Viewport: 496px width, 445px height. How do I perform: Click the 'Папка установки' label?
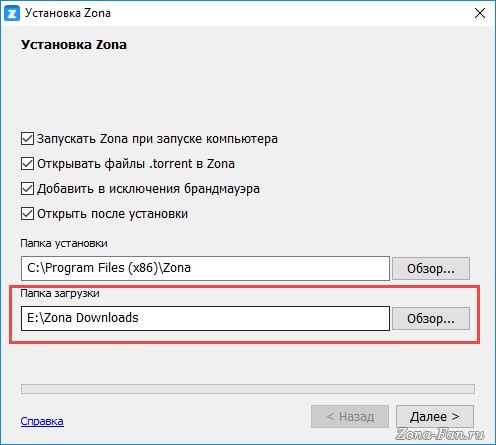64,244
